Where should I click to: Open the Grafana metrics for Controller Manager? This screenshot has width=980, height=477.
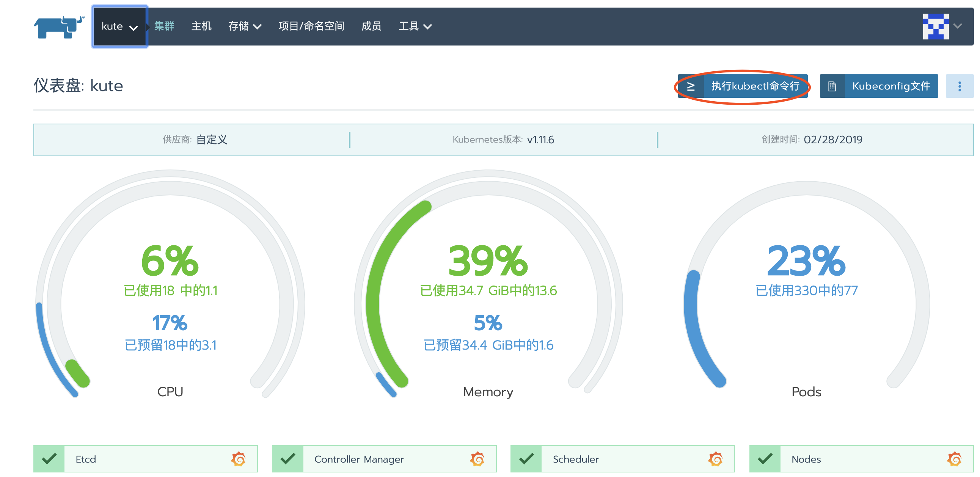(x=478, y=459)
